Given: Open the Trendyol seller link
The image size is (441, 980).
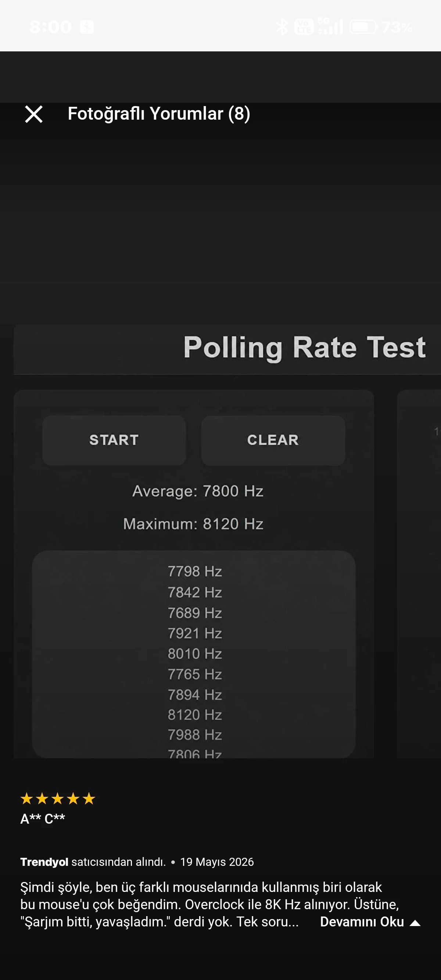Looking at the screenshot, I should (x=44, y=862).
